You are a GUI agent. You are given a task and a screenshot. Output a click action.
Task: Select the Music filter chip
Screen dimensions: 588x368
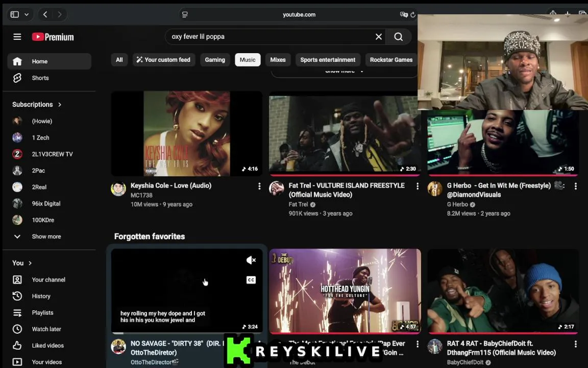248,60
